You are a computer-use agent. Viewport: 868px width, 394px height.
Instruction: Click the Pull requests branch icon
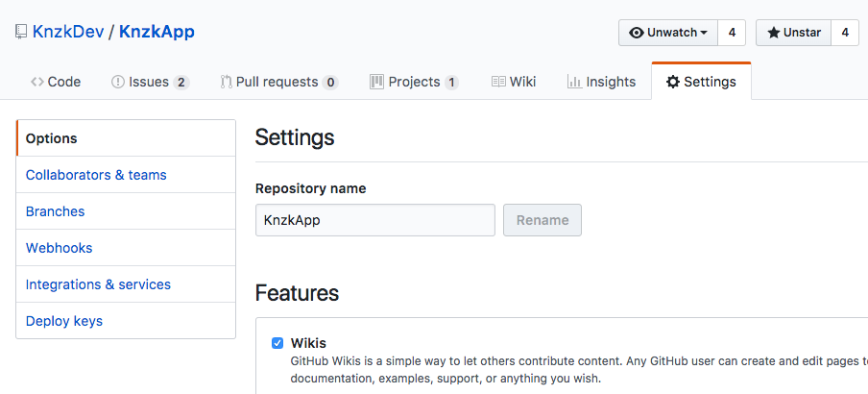click(226, 82)
